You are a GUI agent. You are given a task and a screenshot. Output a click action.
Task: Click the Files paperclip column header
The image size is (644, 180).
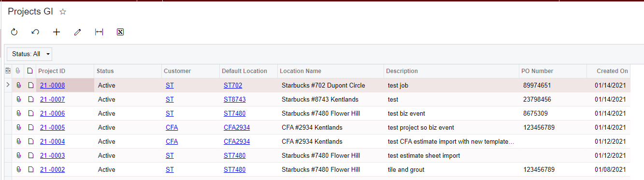coord(18,71)
